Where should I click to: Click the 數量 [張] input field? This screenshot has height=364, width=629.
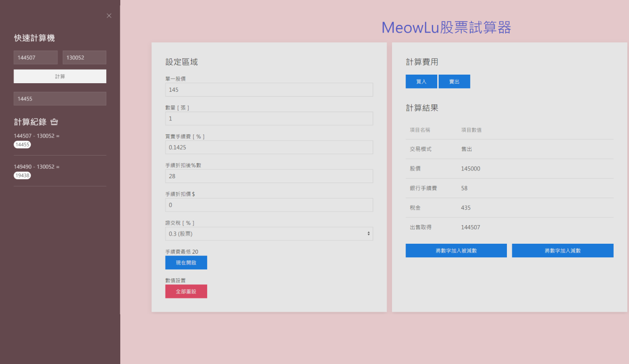(x=269, y=118)
